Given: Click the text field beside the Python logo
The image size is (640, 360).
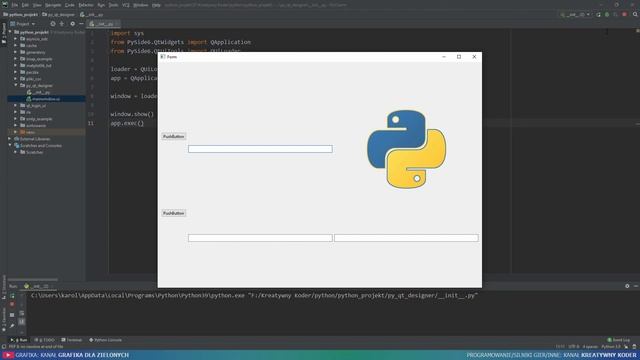Looking at the screenshot, I should tap(260, 149).
